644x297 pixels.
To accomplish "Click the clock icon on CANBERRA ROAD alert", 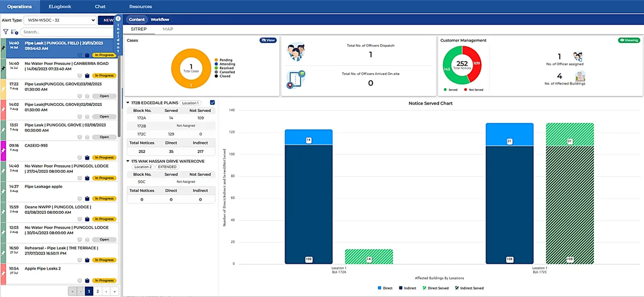I will pos(80,76).
